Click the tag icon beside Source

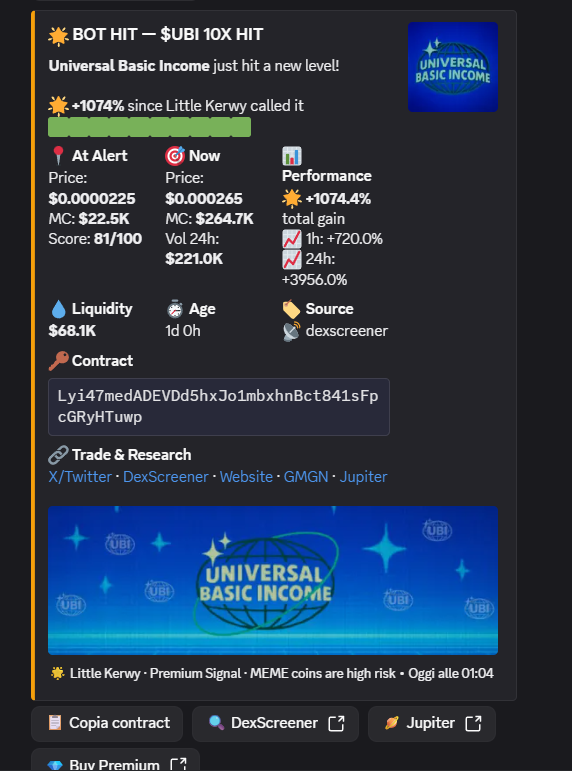click(291, 309)
